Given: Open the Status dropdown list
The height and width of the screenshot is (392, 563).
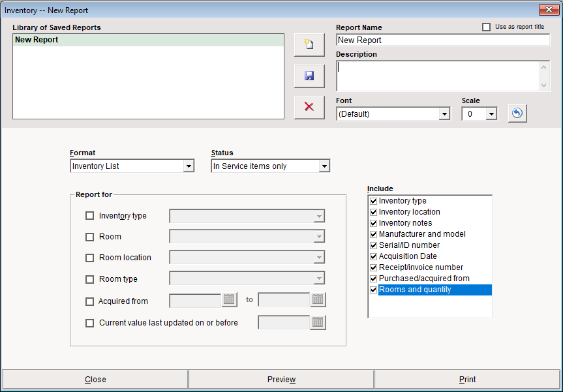Looking at the screenshot, I should (x=324, y=166).
